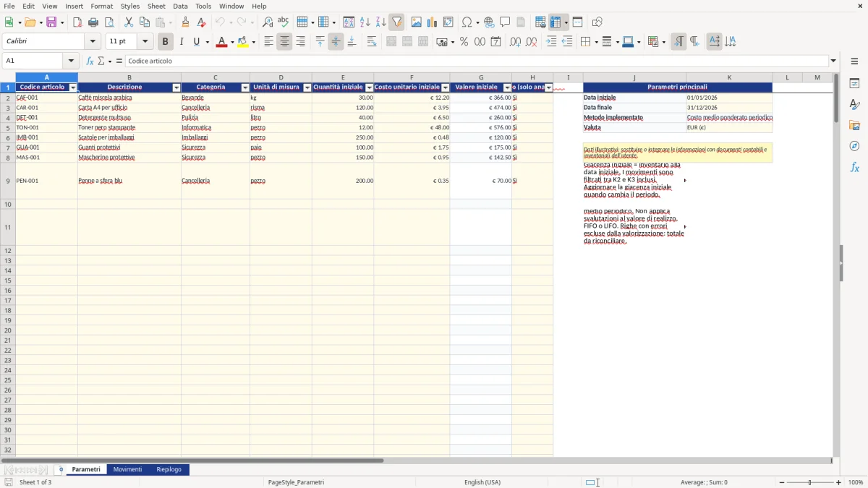This screenshot has height=488, width=868.
Task: Open the Categoria column filter dropdown
Action: (245, 87)
